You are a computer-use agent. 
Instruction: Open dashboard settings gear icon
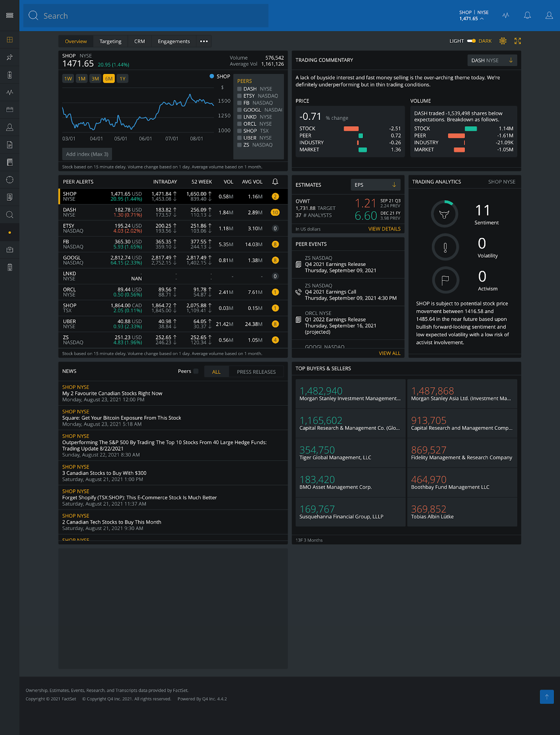tap(503, 41)
